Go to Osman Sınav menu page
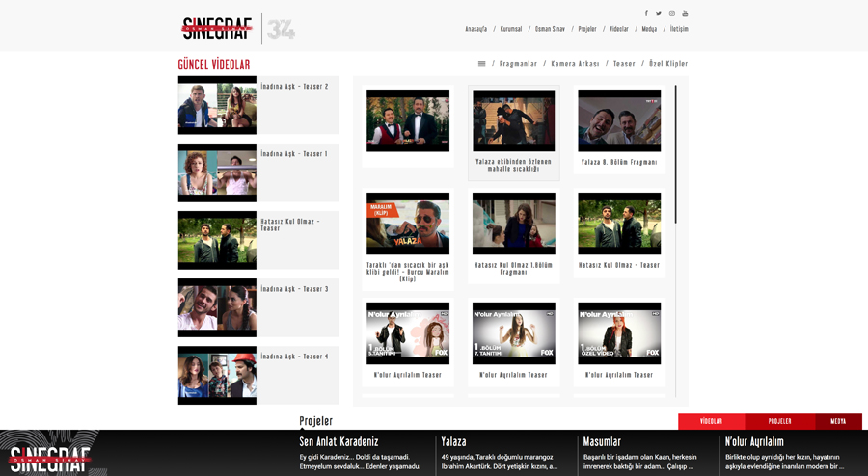 [x=550, y=30]
